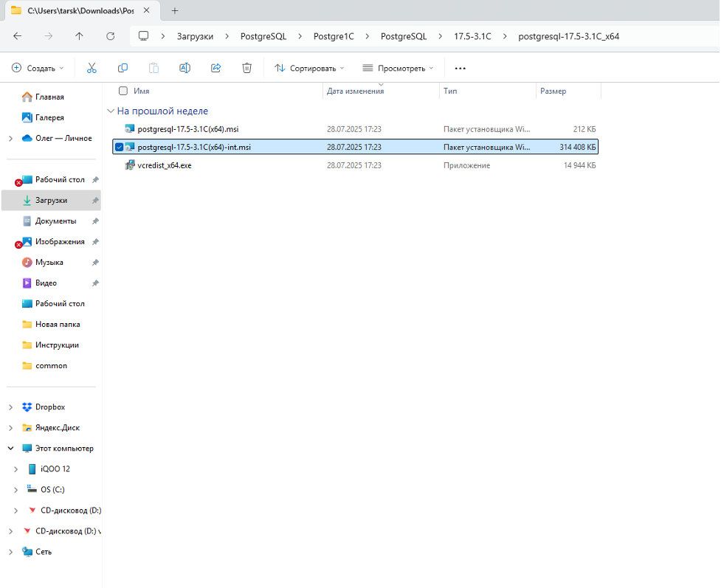The image size is (721, 588).
Task: Open 'Документы' in the sidebar
Action: [55, 221]
